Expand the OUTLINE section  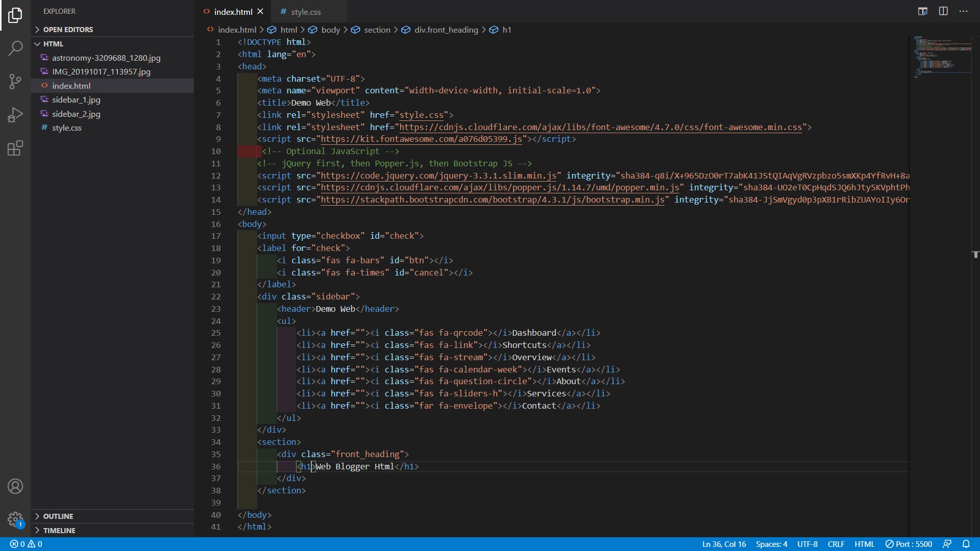point(112,516)
